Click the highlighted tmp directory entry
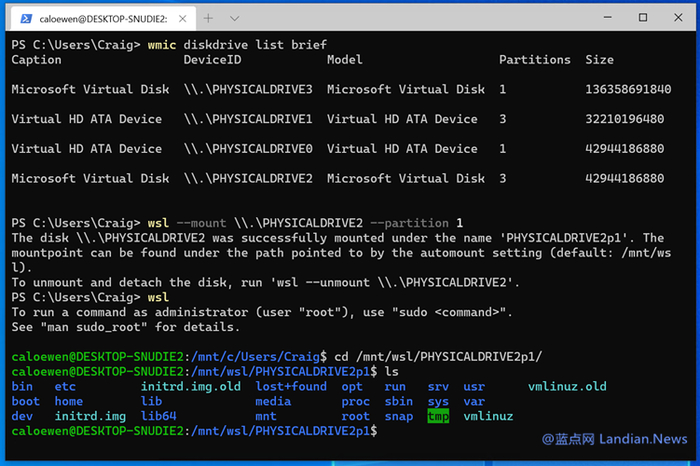Screen dimensions: 700x466 [438, 416]
